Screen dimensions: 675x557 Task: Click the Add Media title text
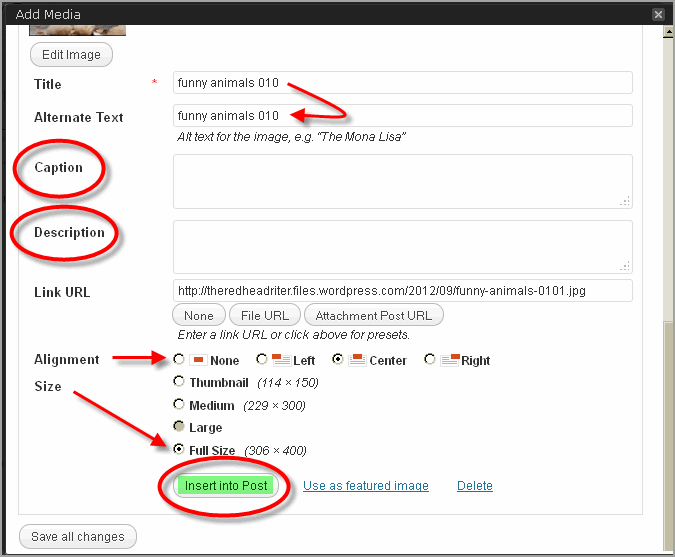point(48,15)
